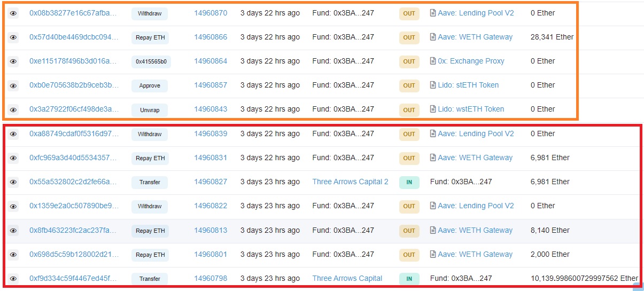
Task: View block 14960813
Action: tap(211, 230)
